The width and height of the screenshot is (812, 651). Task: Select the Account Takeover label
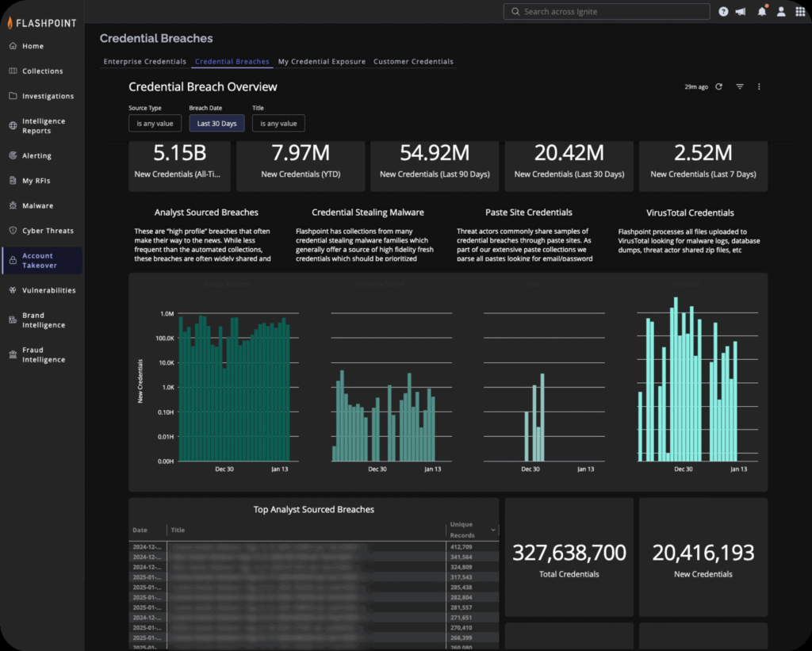click(x=40, y=261)
